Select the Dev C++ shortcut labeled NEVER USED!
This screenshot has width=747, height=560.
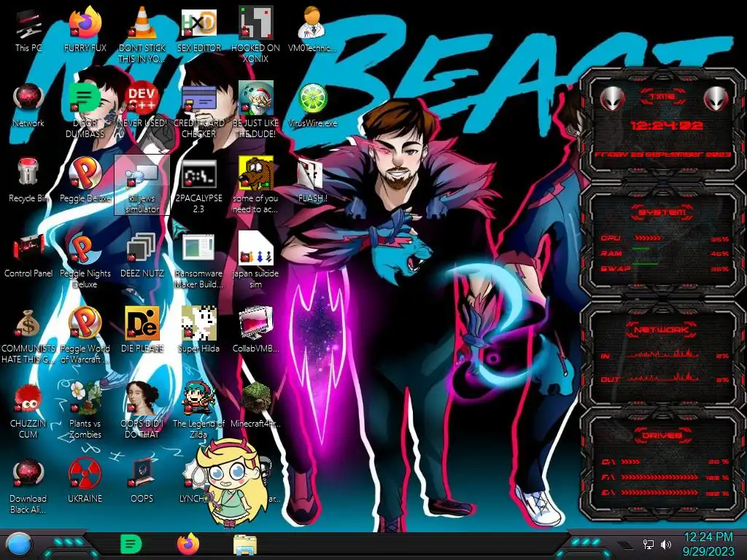[142, 105]
